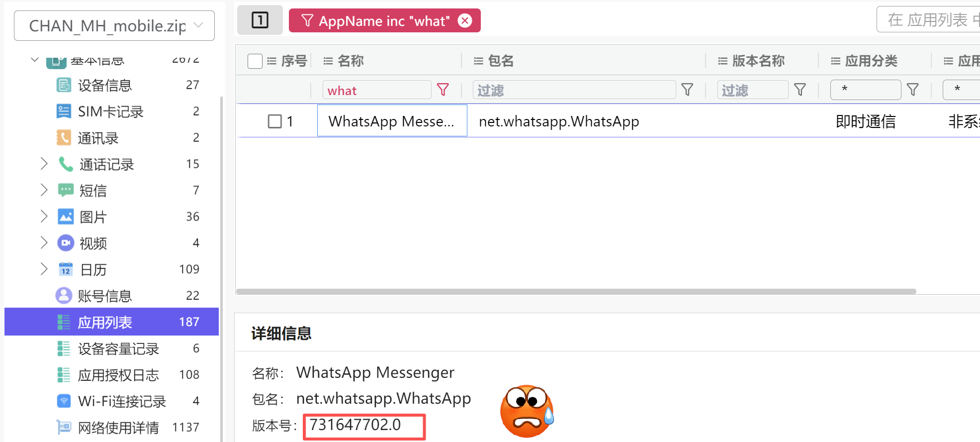
Task: Select Wi-Fi连接记录 in sidebar
Action: tap(122, 401)
